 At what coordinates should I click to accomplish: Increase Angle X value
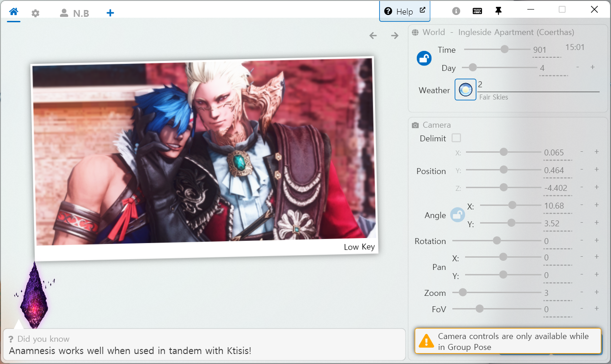click(x=596, y=205)
